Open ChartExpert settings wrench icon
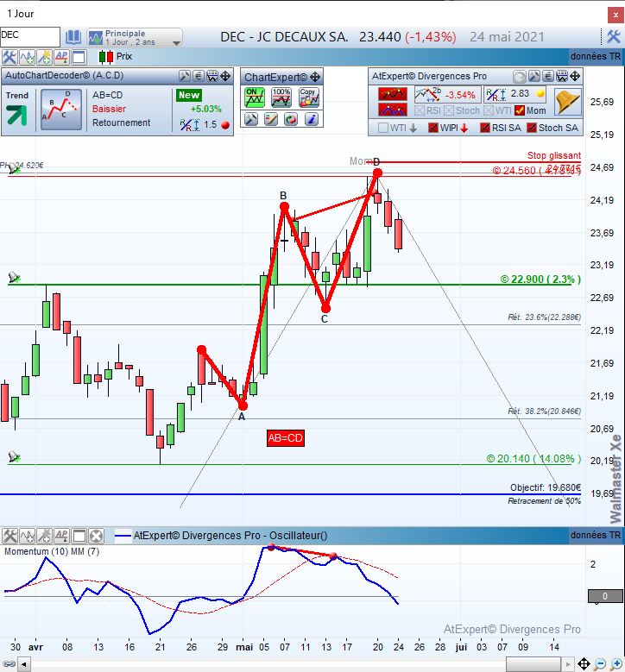 coord(251,119)
